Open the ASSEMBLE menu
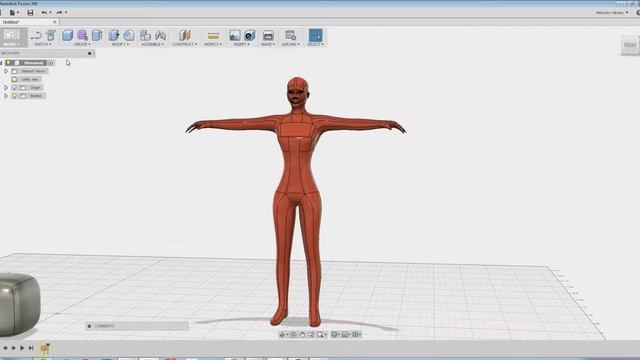 pyautogui.click(x=152, y=44)
